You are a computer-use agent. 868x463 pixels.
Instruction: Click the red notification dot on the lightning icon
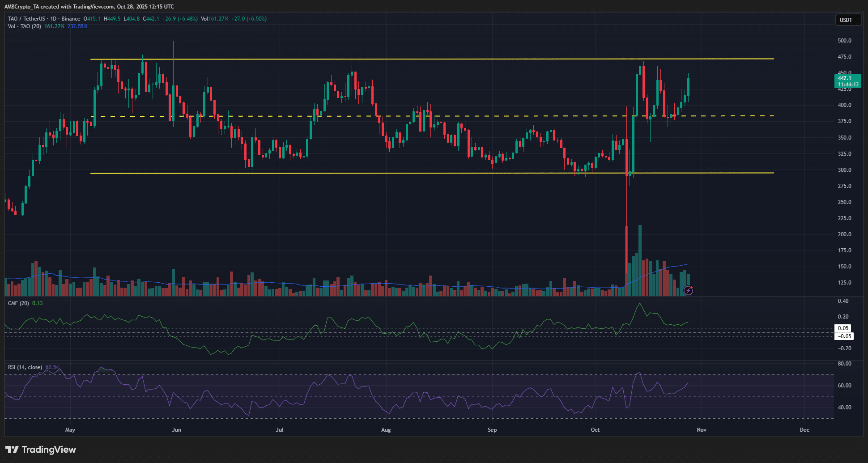click(x=691, y=287)
